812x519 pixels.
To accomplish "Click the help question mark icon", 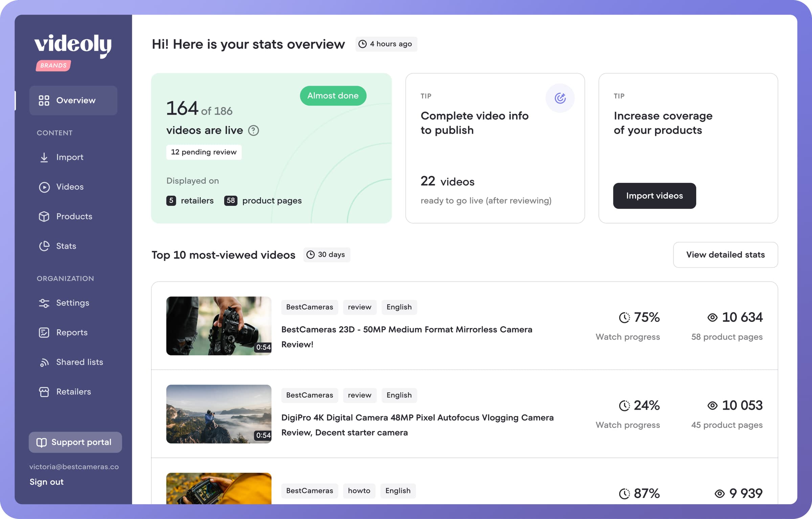I will [x=253, y=130].
